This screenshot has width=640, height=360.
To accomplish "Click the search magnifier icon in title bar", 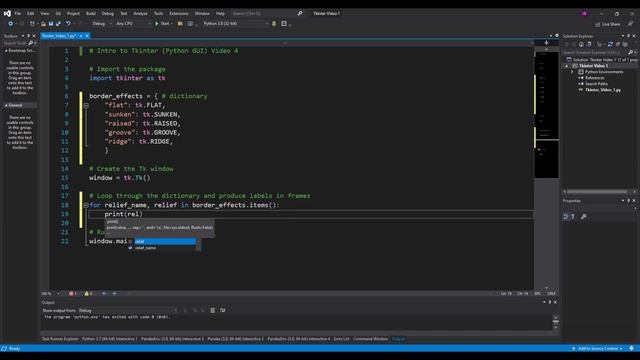I will point(300,13).
